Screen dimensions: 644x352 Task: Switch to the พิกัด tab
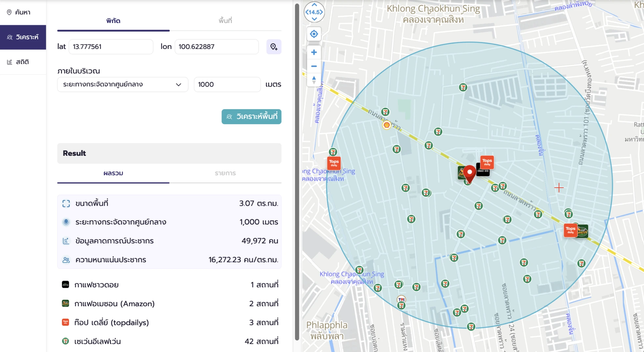pyautogui.click(x=113, y=21)
